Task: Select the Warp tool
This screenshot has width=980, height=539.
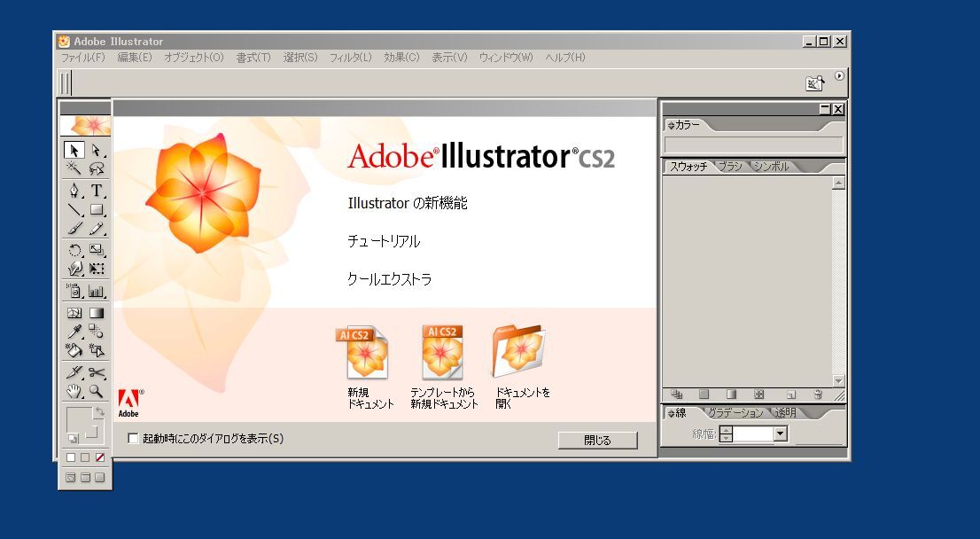Action: [74, 269]
